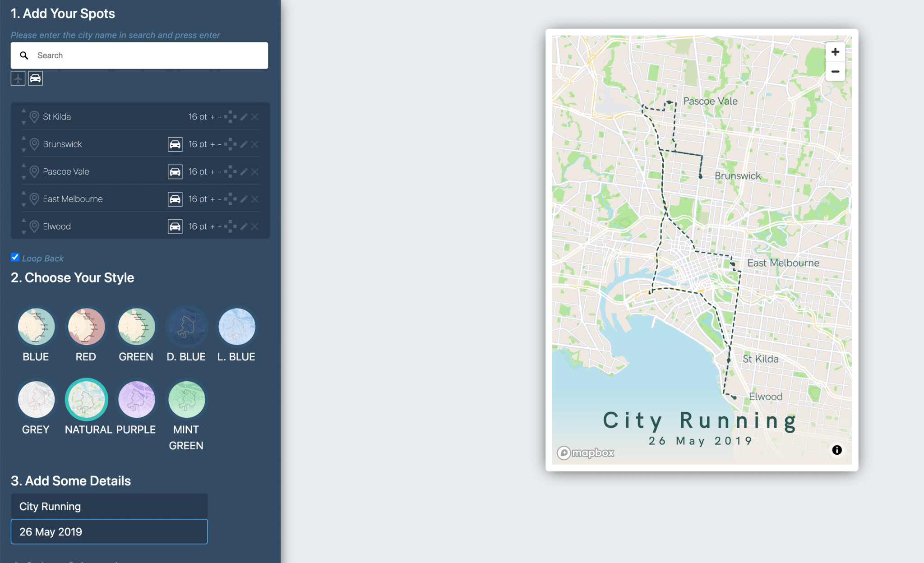The image size is (924, 563).
Task: Move Elwood up with up arrow
Action: pos(23,220)
